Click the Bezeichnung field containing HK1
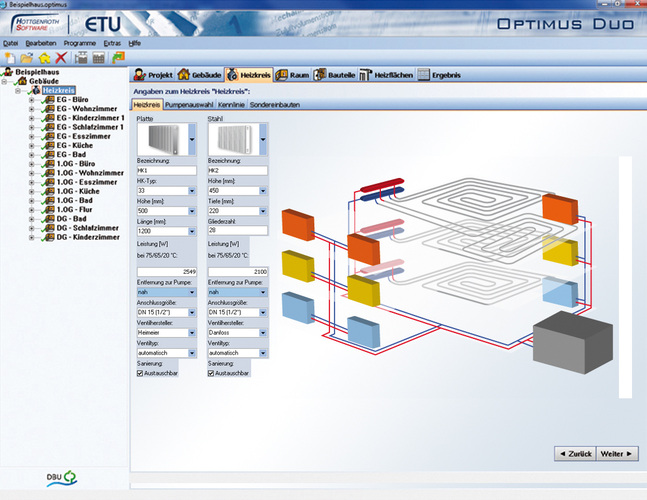 165,170
